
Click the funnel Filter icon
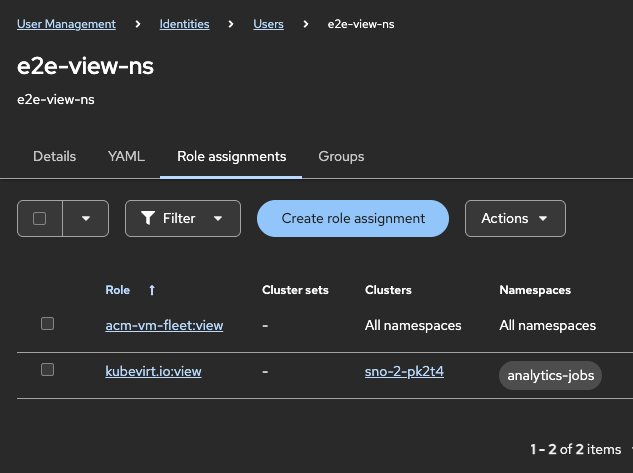148,218
